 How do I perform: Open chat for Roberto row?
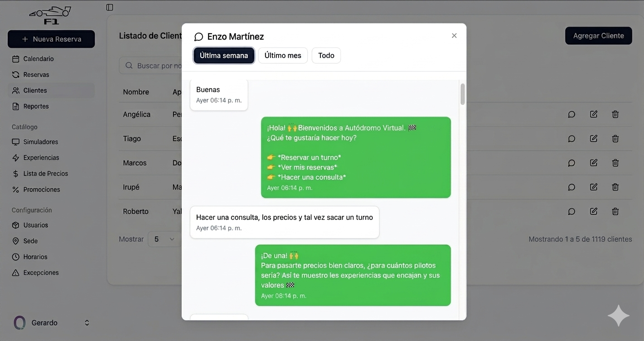coord(571,211)
